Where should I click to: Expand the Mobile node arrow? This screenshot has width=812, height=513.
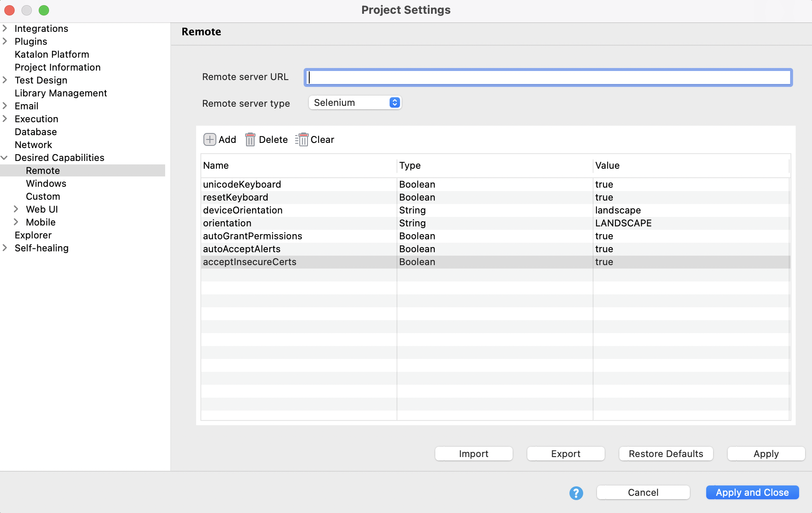click(16, 222)
